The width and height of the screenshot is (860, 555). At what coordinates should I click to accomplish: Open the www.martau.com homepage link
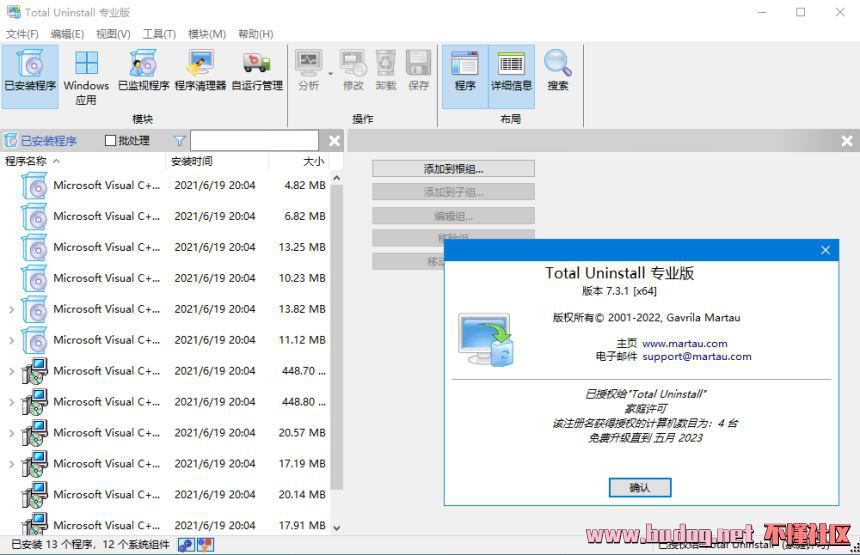tap(684, 343)
